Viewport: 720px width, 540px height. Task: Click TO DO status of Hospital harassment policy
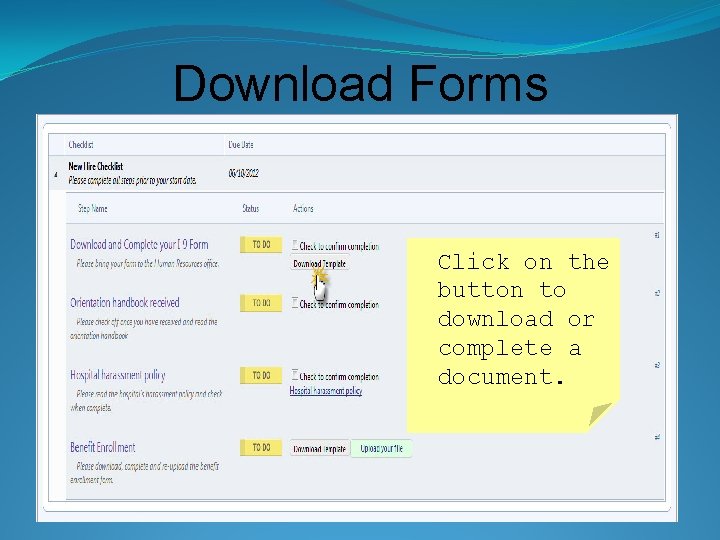click(x=261, y=376)
